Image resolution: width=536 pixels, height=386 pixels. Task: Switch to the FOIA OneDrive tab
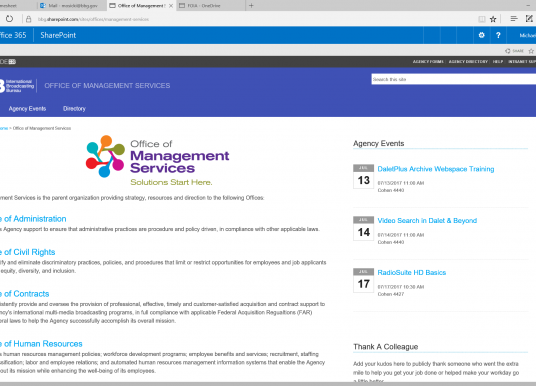(x=211, y=5)
